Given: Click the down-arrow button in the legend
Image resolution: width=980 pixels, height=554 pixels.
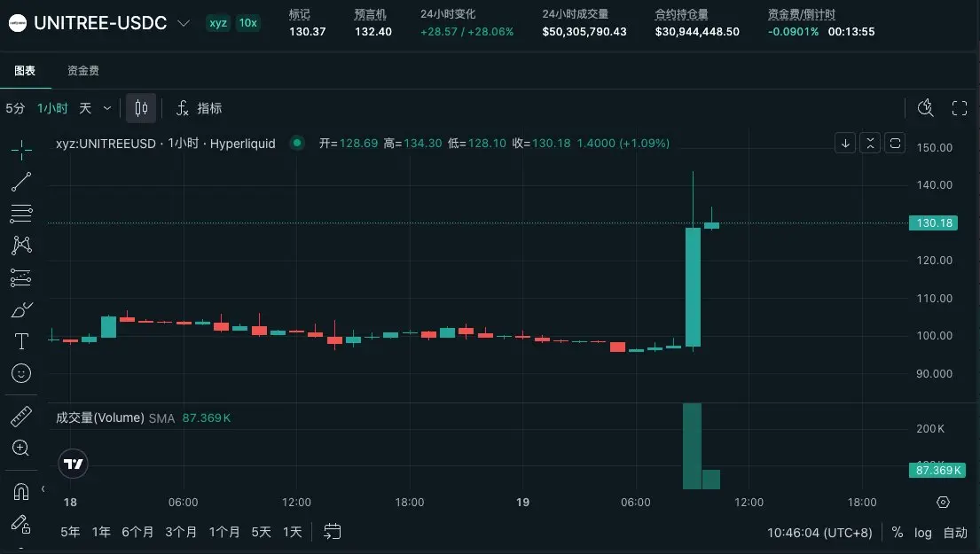Looking at the screenshot, I should point(845,143).
